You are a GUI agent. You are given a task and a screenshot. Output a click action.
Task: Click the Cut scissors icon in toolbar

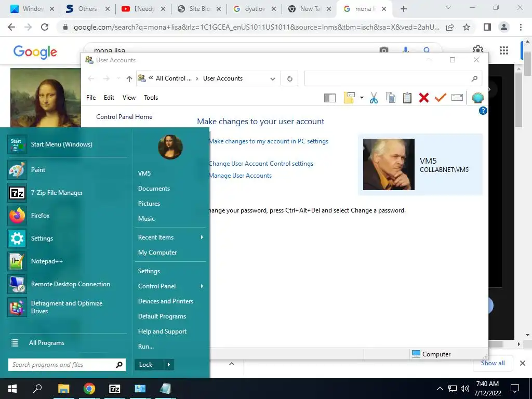coord(374,98)
